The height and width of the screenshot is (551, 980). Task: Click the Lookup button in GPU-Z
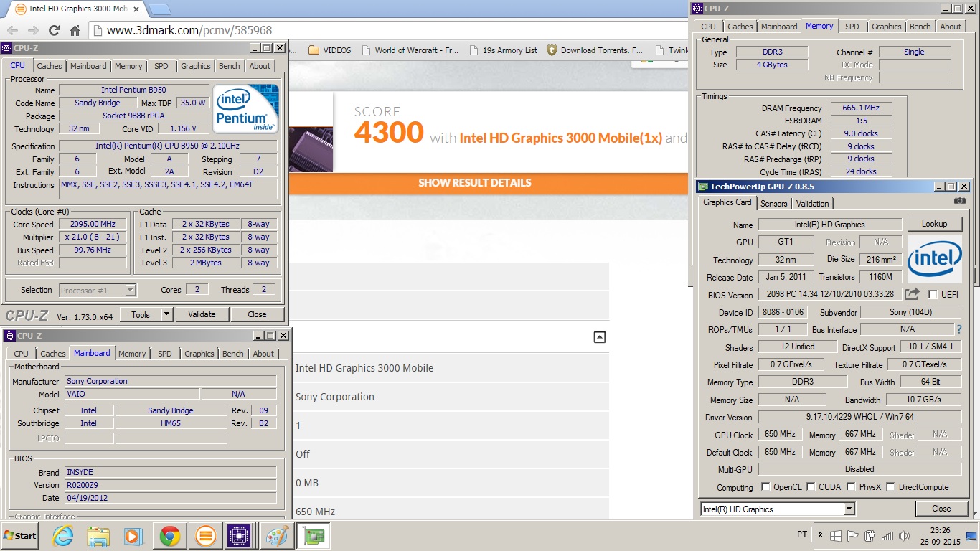(x=934, y=224)
